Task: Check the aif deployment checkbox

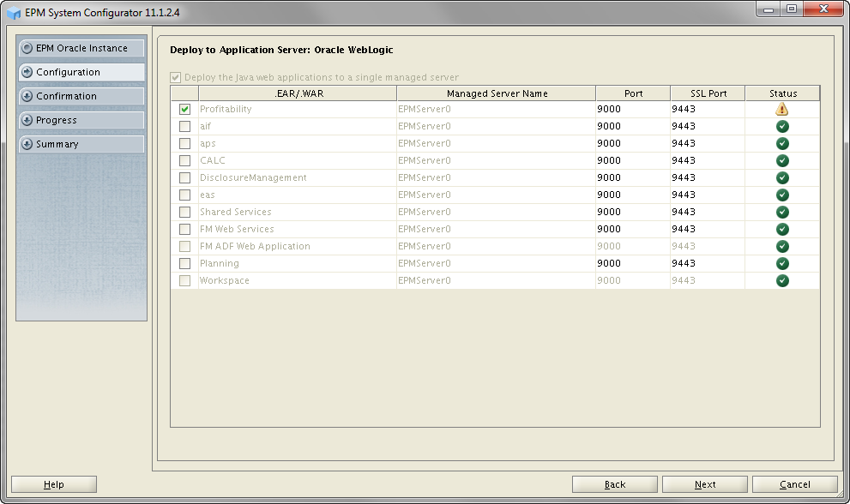Action: click(x=185, y=126)
